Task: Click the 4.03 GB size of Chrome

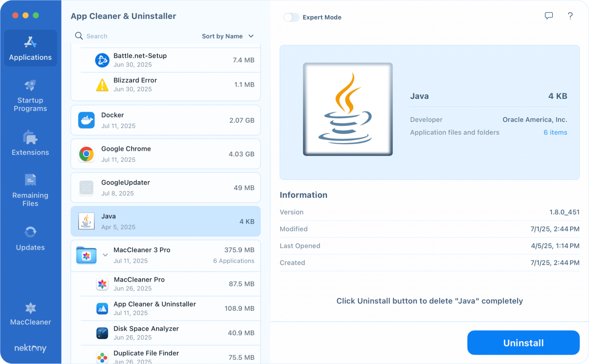Action: point(241,154)
